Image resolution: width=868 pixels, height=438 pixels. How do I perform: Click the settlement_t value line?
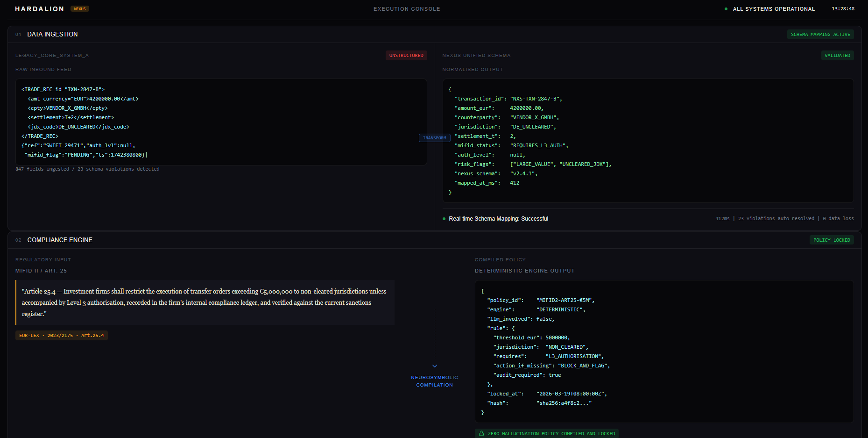click(x=486, y=136)
